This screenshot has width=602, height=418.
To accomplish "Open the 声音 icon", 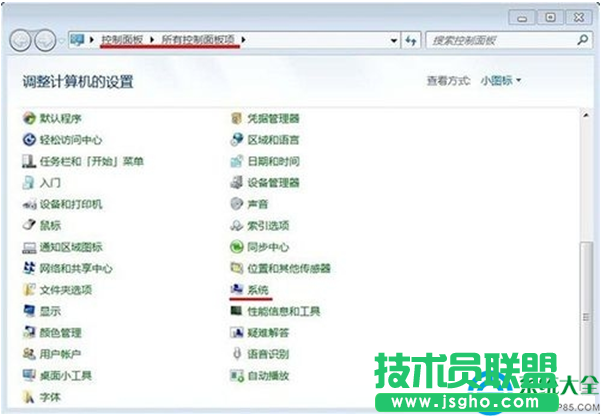I will [236, 204].
